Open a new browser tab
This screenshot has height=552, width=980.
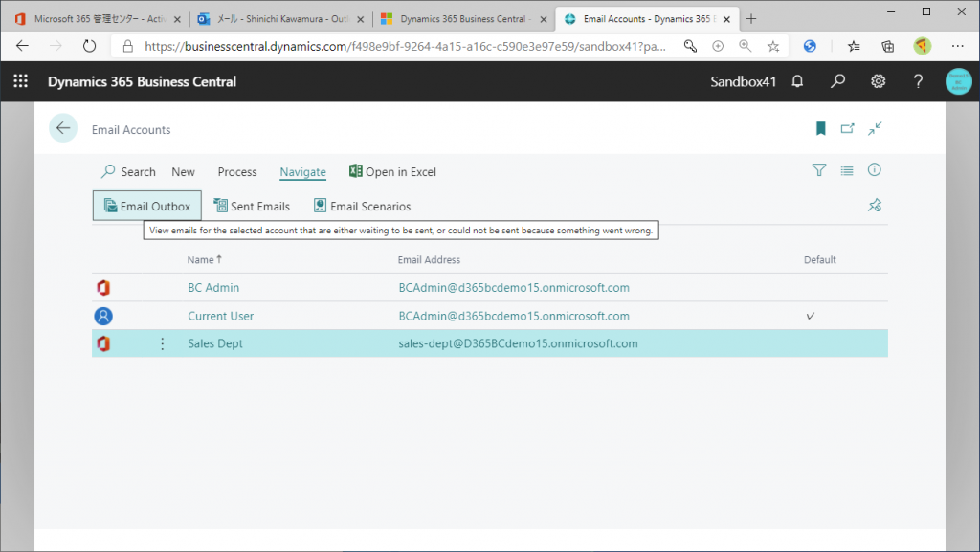[751, 19]
